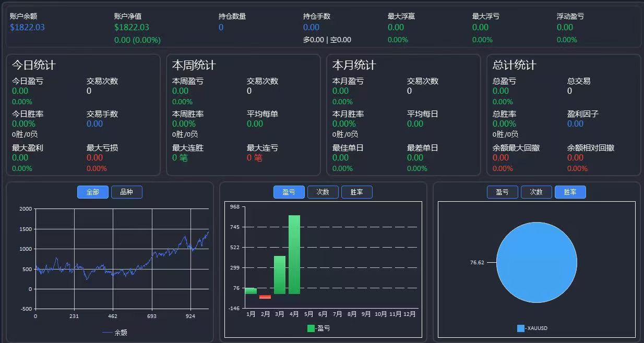
Task: Switch pie chart to 盈亏 mode
Action: tap(502, 192)
